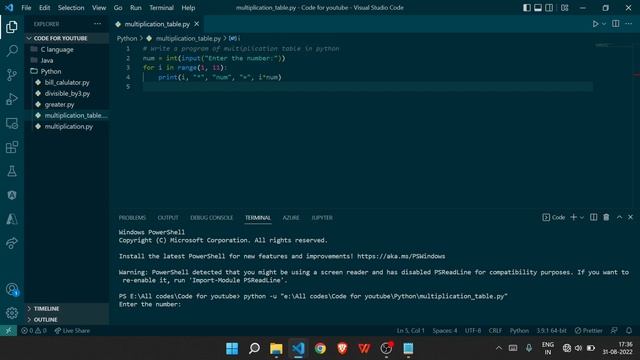Viewport: 640px width, 360px height.
Task: Open editor More Actions menu
Action: [629, 24]
